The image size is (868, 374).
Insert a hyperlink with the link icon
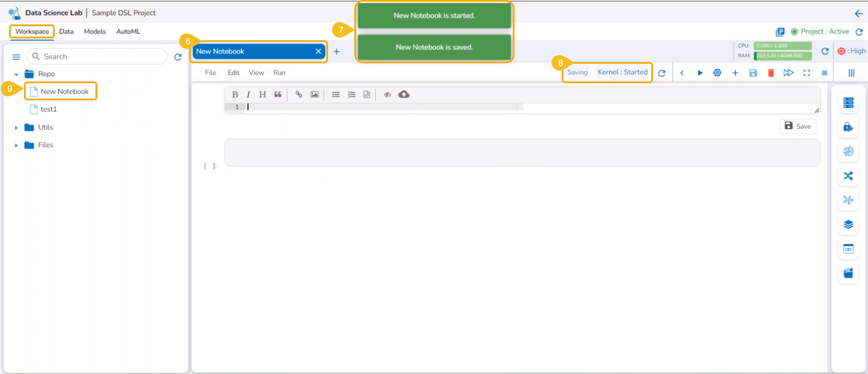coord(299,95)
